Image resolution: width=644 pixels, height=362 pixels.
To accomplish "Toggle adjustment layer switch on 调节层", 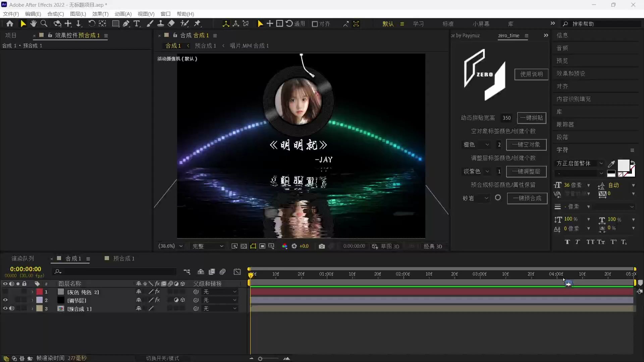I will point(176,300).
